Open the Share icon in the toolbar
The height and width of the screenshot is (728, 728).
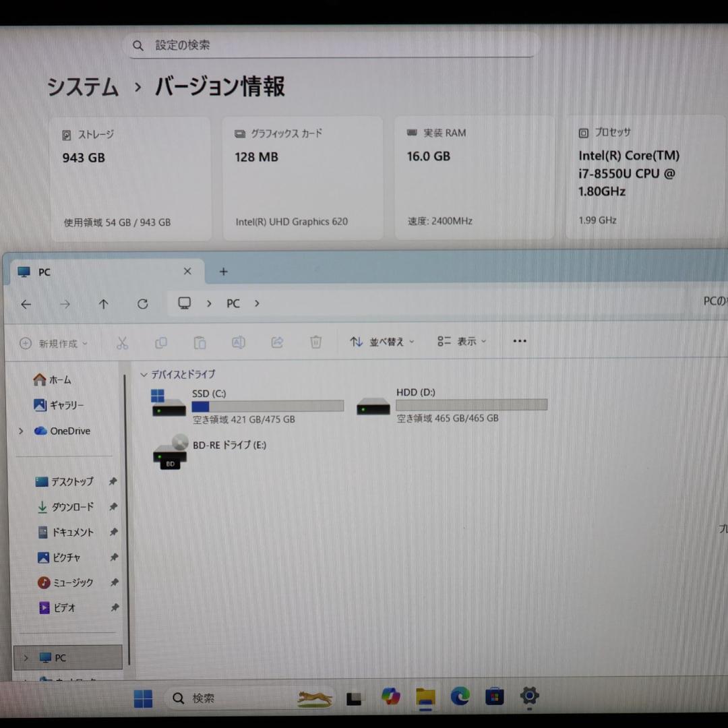click(277, 342)
